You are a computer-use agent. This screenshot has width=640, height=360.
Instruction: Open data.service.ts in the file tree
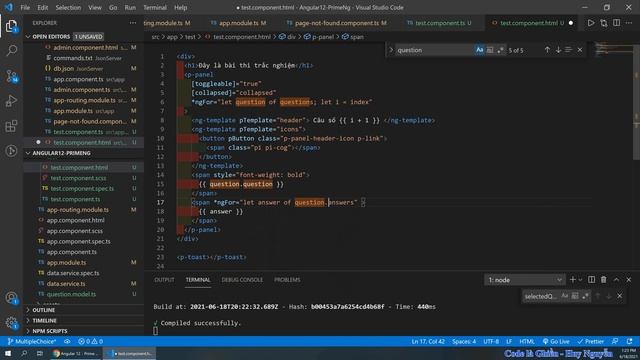coord(66,283)
